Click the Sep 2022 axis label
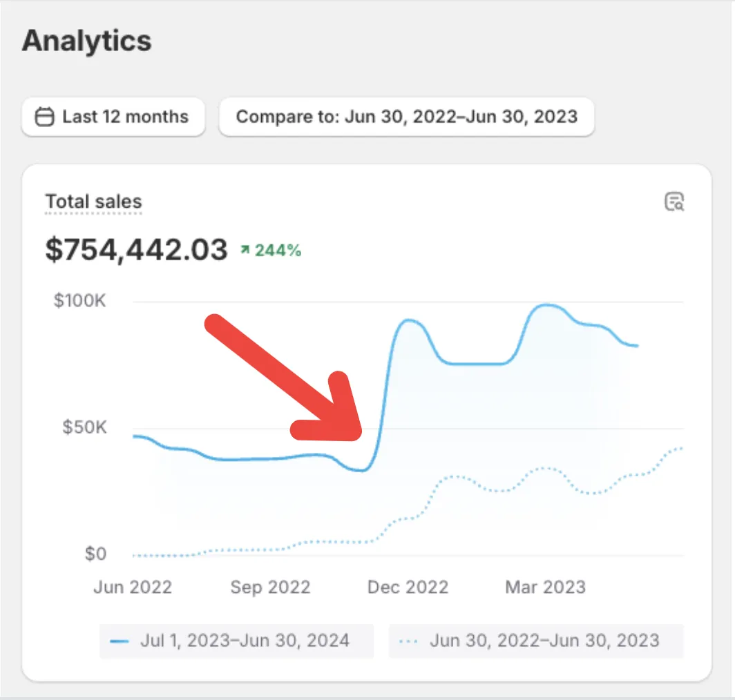The image size is (735, 700). (271, 587)
